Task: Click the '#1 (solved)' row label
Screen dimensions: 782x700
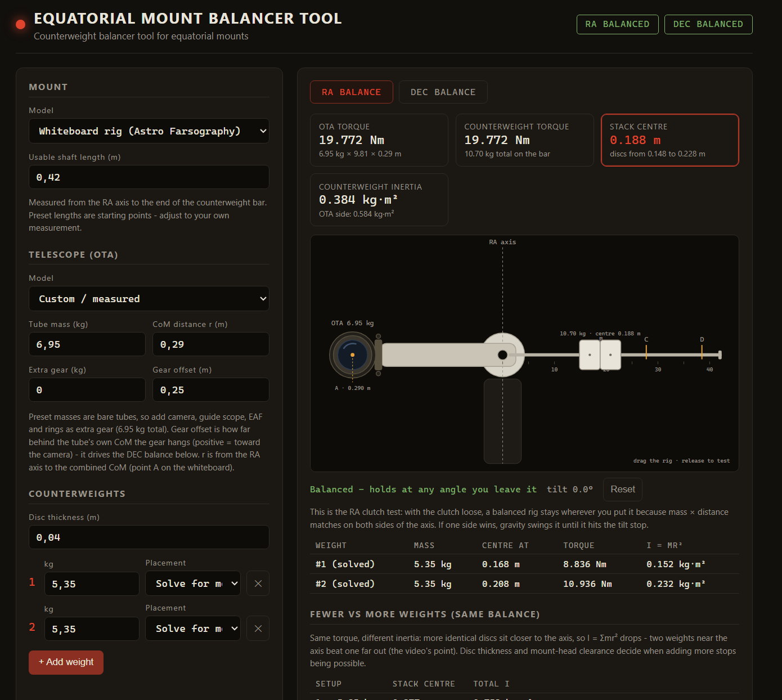Action: coord(345,564)
